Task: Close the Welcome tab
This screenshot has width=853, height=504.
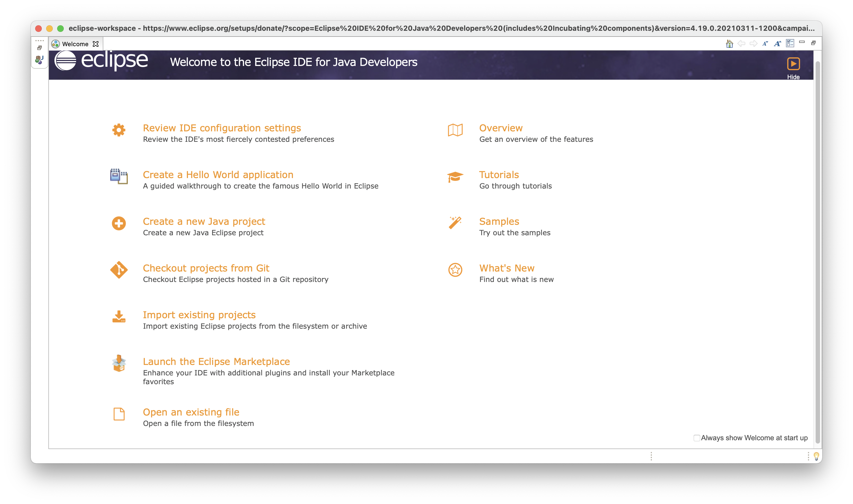Action: pyautogui.click(x=96, y=44)
